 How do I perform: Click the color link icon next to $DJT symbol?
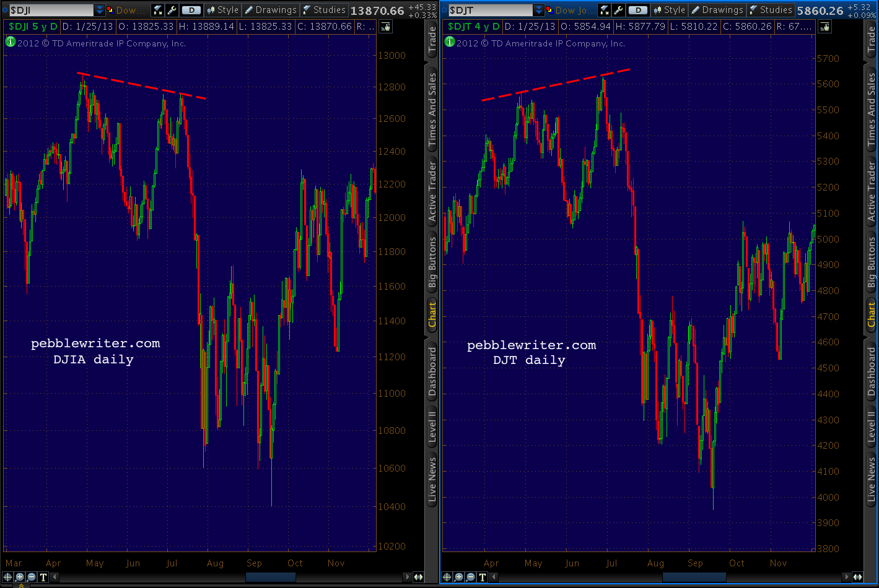click(x=549, y=10)
